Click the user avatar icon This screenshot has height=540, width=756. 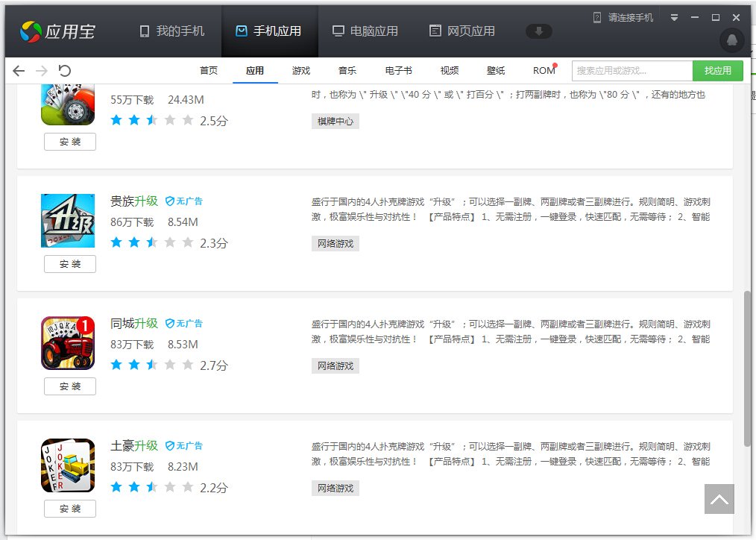(x=732, y=40)
